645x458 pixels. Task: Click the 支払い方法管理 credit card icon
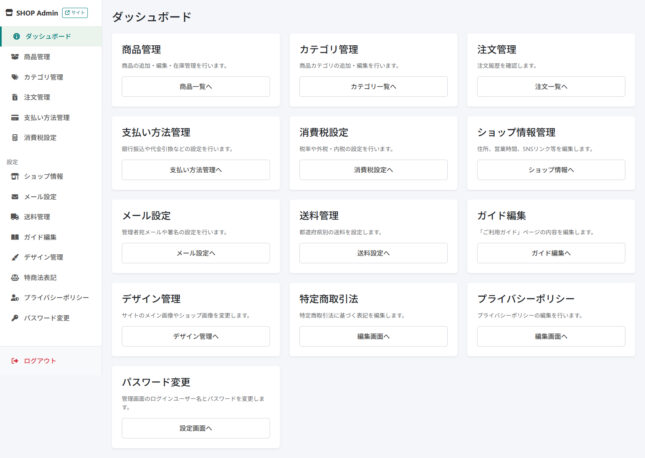(14, 117)
